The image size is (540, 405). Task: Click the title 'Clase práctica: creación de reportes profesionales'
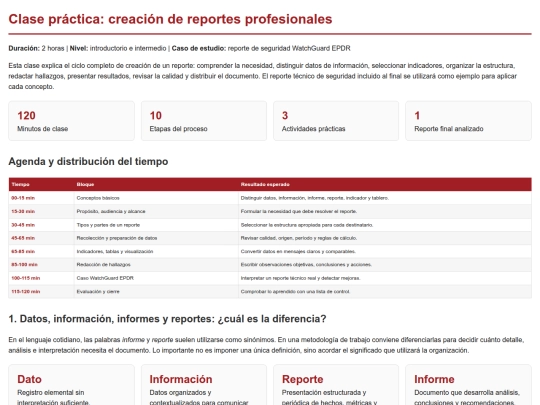tap(170, 19)
